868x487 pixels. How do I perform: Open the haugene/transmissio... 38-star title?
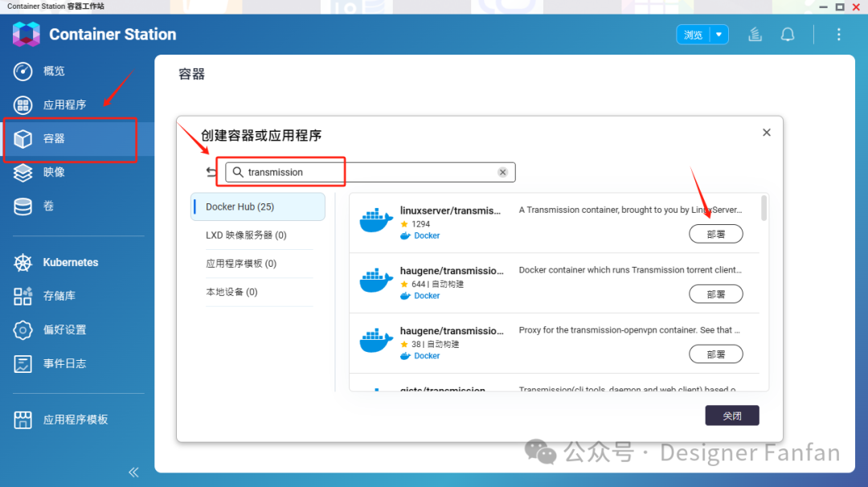(x=452, y=330)
